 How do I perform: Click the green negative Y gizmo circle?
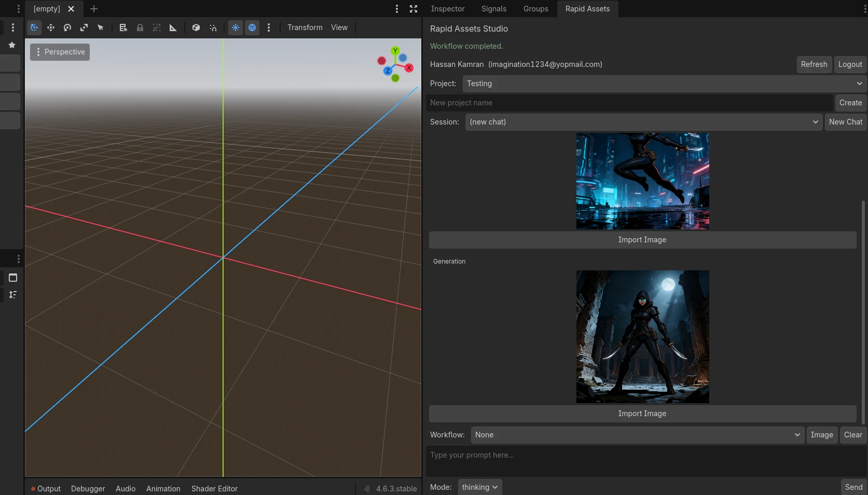(395, 78)
